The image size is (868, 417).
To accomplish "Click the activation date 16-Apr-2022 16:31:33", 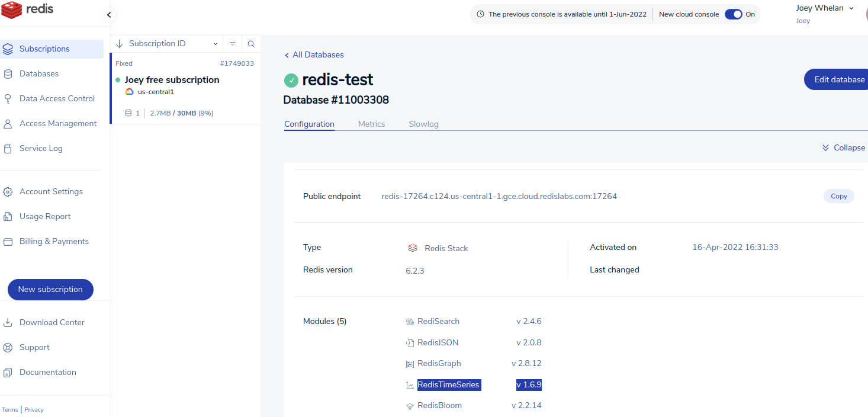I will coord(735,248).
